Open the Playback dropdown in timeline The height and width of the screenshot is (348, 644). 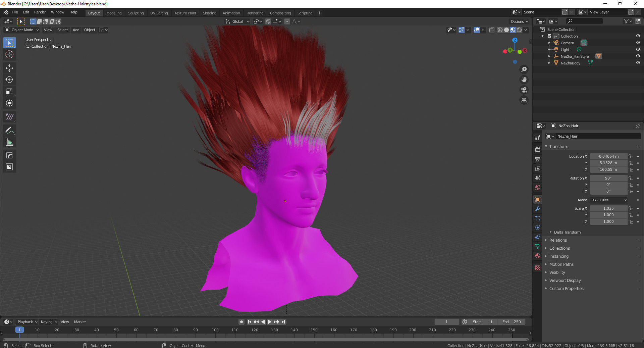pos(28,322)
